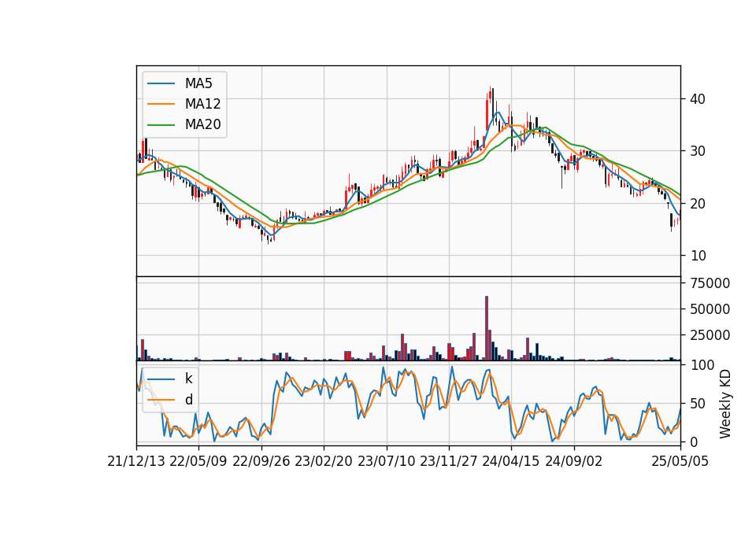Screen dimensions: 756x543
Task: Click the 24/09/02 date tick label
Action: [x=574, y=462]
